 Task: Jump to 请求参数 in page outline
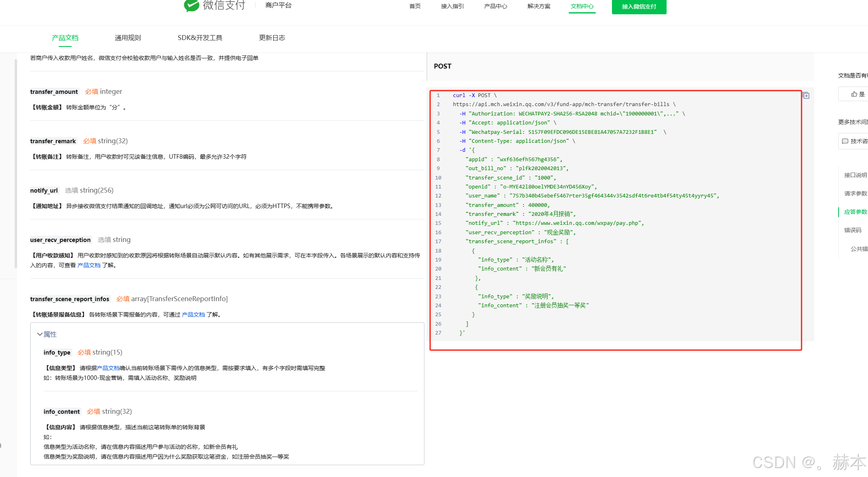click(855, 193)
